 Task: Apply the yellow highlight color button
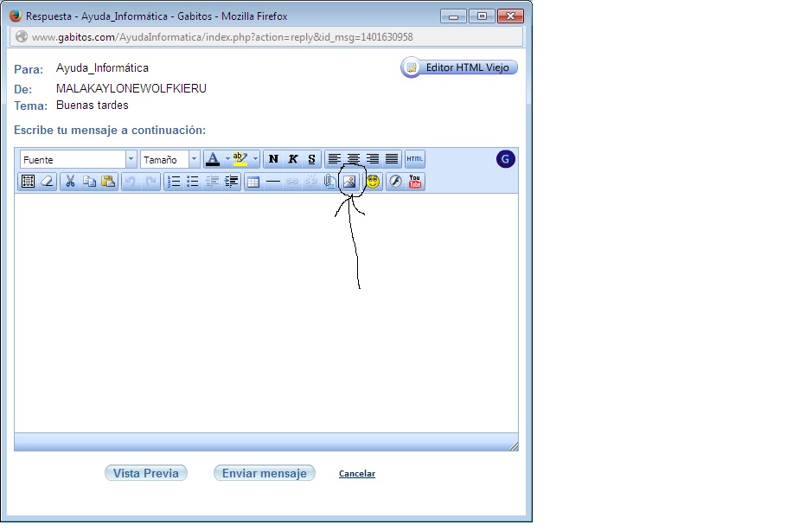[240, 159]
